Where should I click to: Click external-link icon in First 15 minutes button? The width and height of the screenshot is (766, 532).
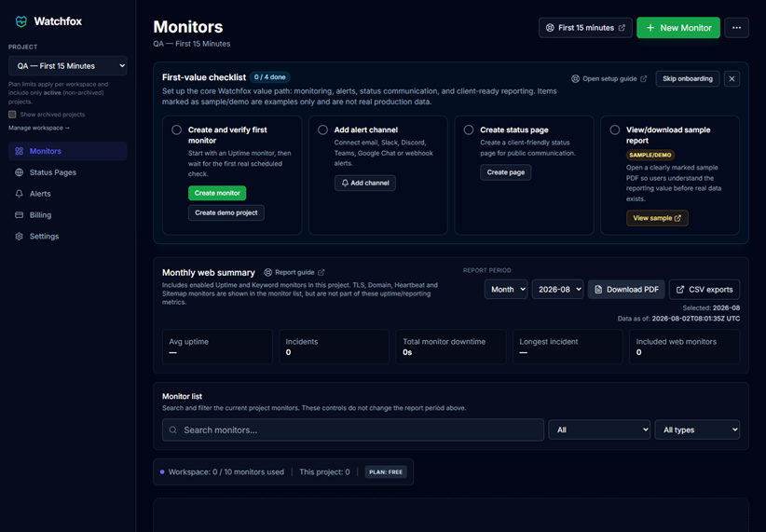click(622, 28)
